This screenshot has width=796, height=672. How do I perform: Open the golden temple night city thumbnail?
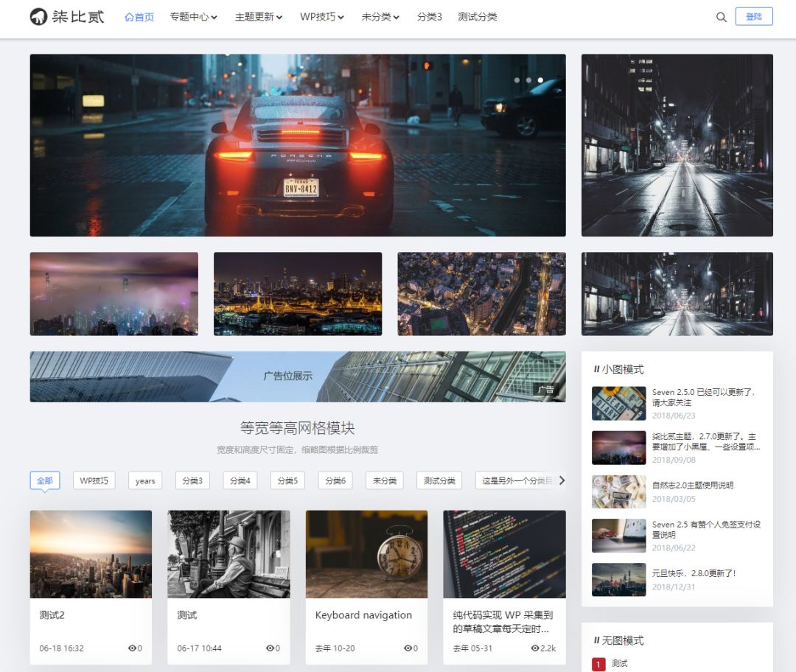(298, 294)
